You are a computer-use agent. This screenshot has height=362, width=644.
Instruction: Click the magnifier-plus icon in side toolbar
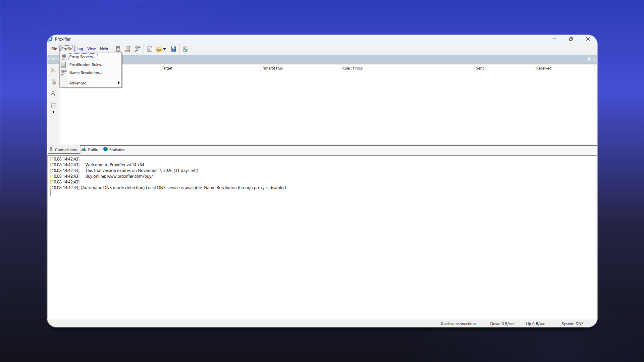53,94
